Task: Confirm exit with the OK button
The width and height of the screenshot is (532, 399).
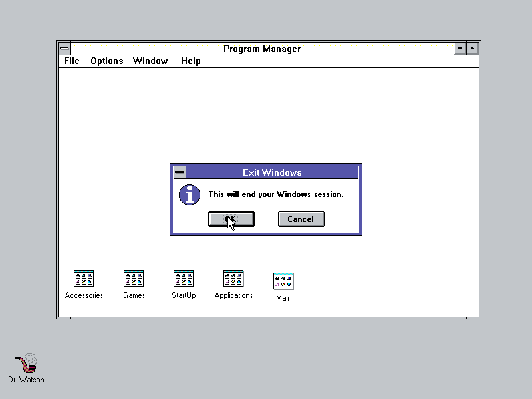Action: pos(231,219)
